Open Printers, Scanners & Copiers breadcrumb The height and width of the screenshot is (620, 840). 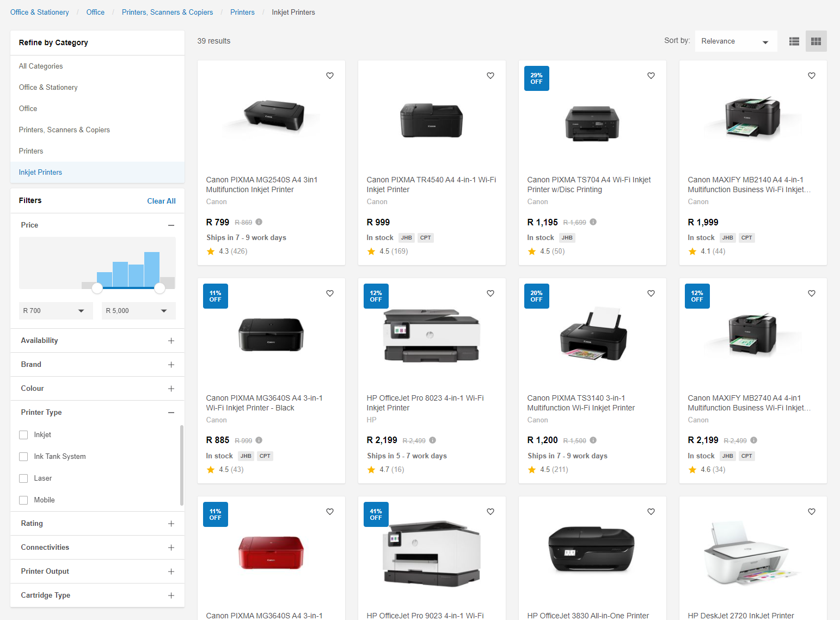coord(167,12)
